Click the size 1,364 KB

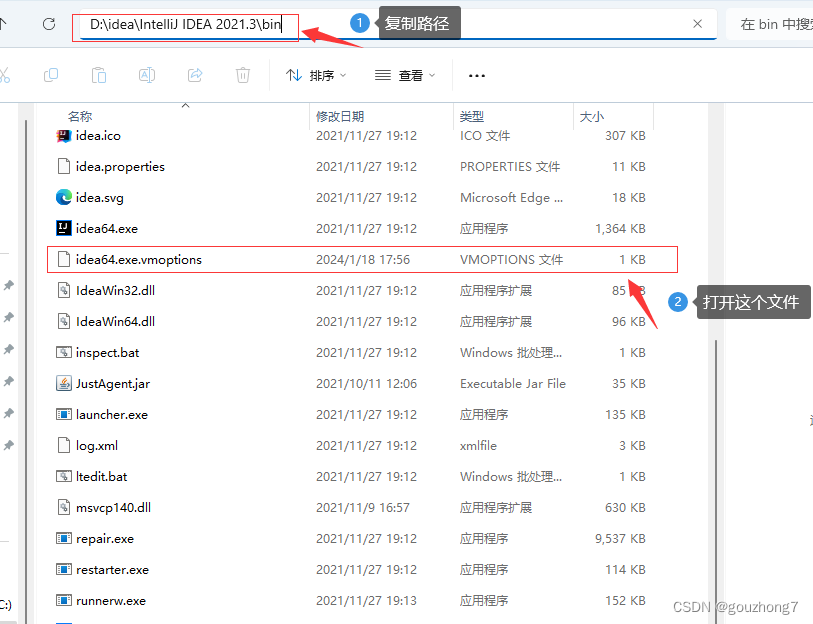620,228
